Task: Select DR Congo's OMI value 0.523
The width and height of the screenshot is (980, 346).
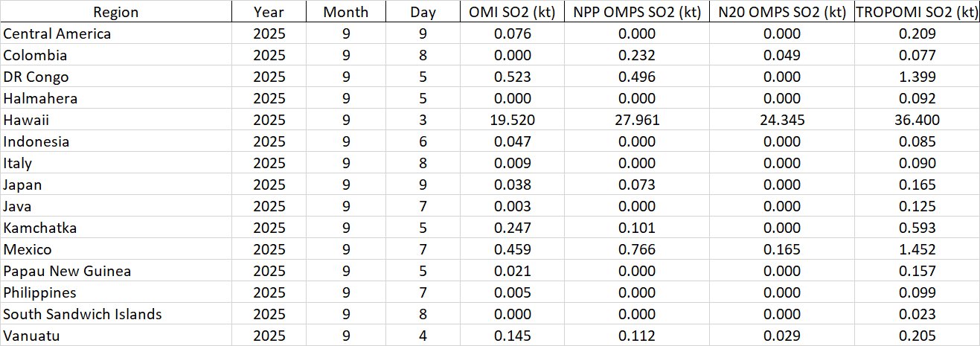Action: (511, 77)
